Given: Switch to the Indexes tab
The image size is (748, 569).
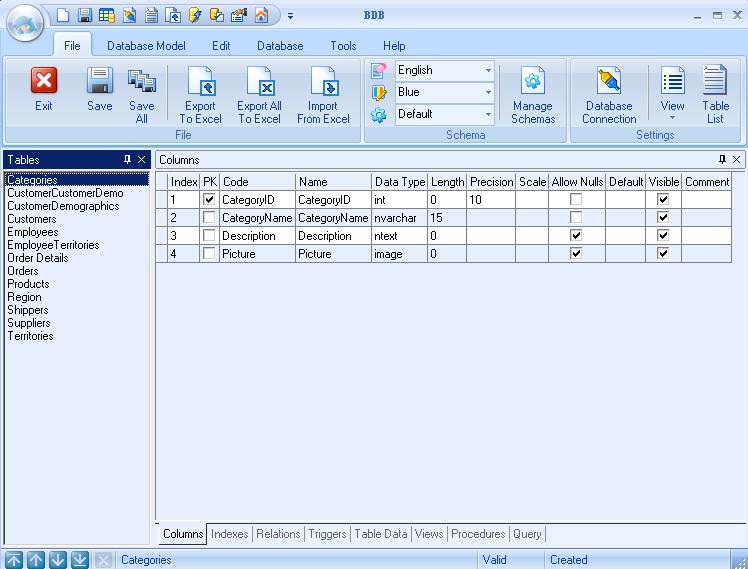Looking at the screenshot, I should (x=229, y=534).
